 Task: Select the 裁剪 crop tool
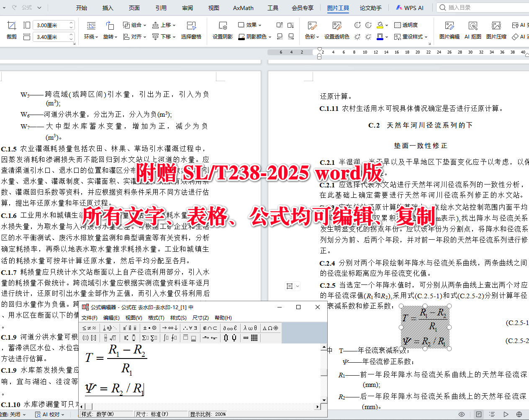[11, 31]
